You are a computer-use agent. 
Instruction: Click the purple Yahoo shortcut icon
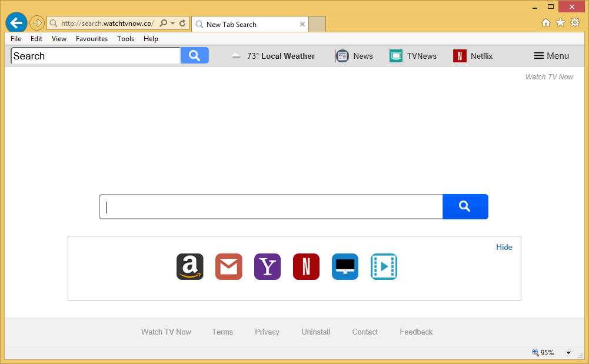click(x=267, y=267)
